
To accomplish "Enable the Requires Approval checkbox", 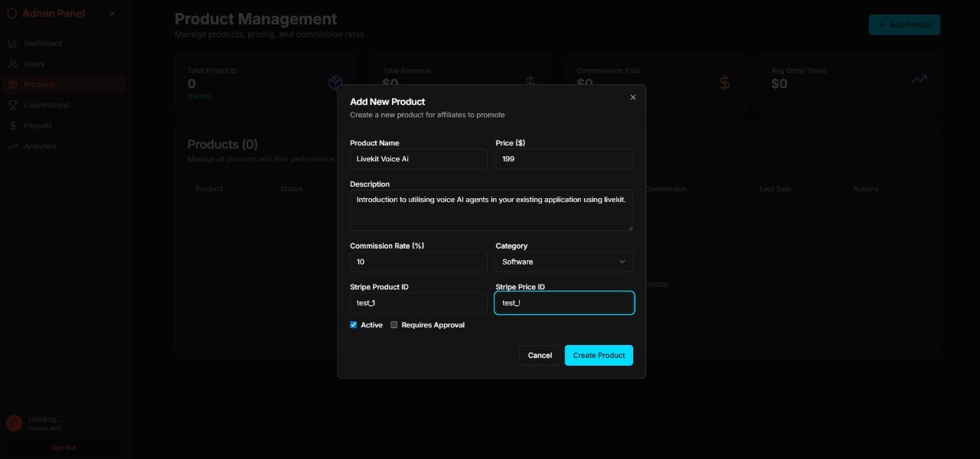I will point(394,325).
